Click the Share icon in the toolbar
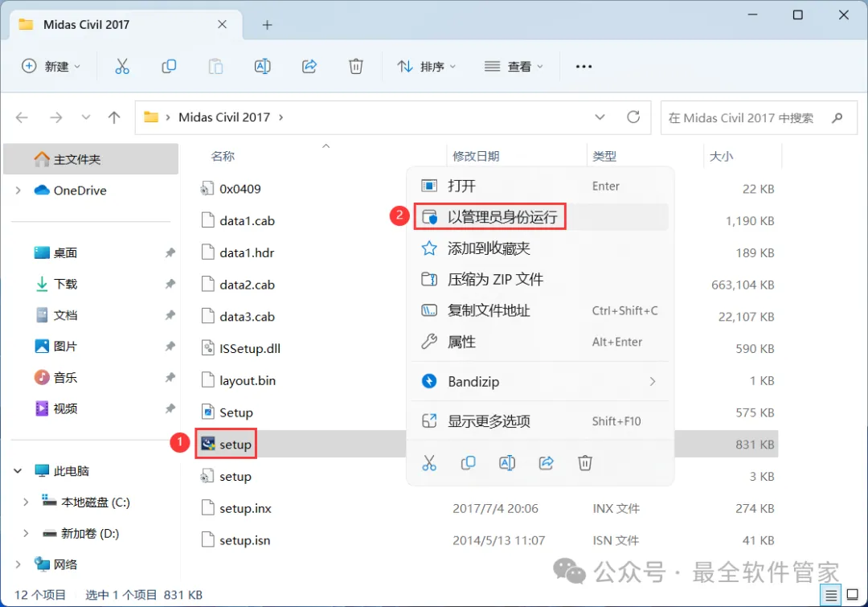 click(x=309, y=67)
